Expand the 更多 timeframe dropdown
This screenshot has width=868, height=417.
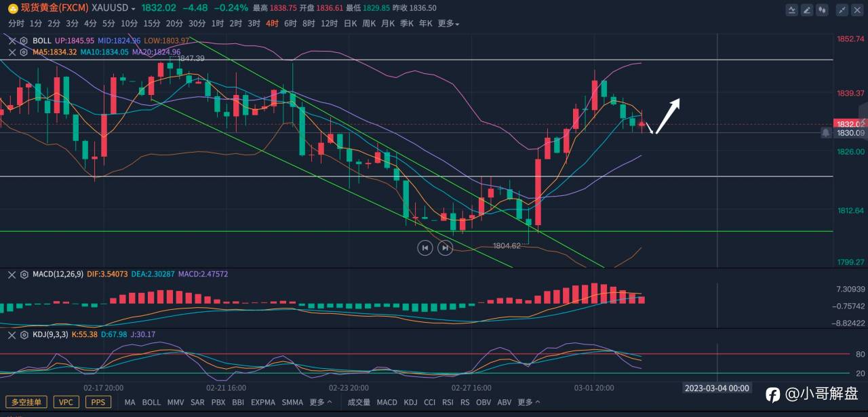click(x=448, y=24)
